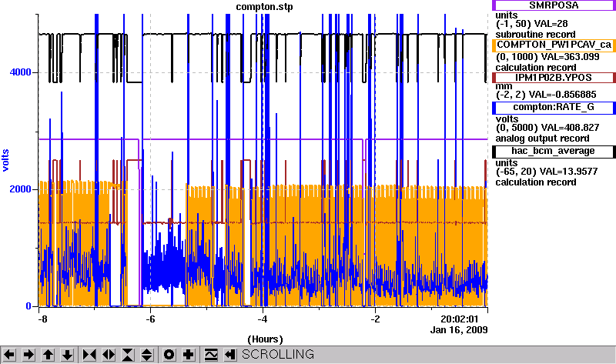Click the 2000 y-axis tick label
The width and height of the screenshot is (616, 364).
20,189
